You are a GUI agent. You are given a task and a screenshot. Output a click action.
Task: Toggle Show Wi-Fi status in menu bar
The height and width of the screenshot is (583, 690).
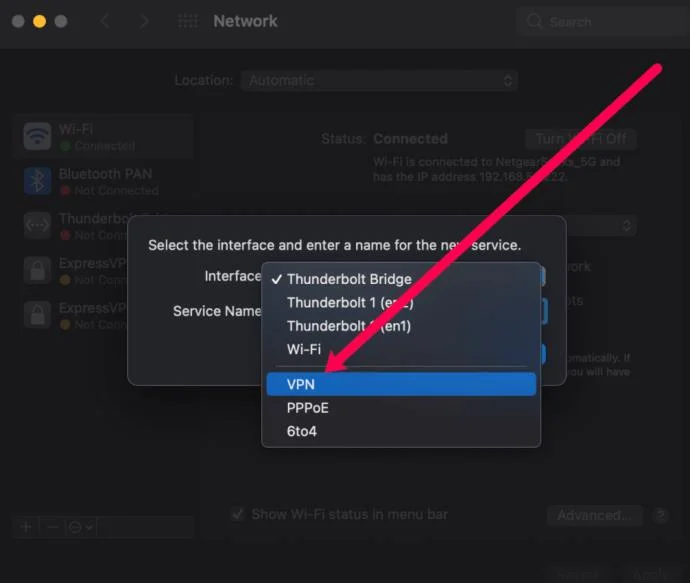[x=238, y=514]
